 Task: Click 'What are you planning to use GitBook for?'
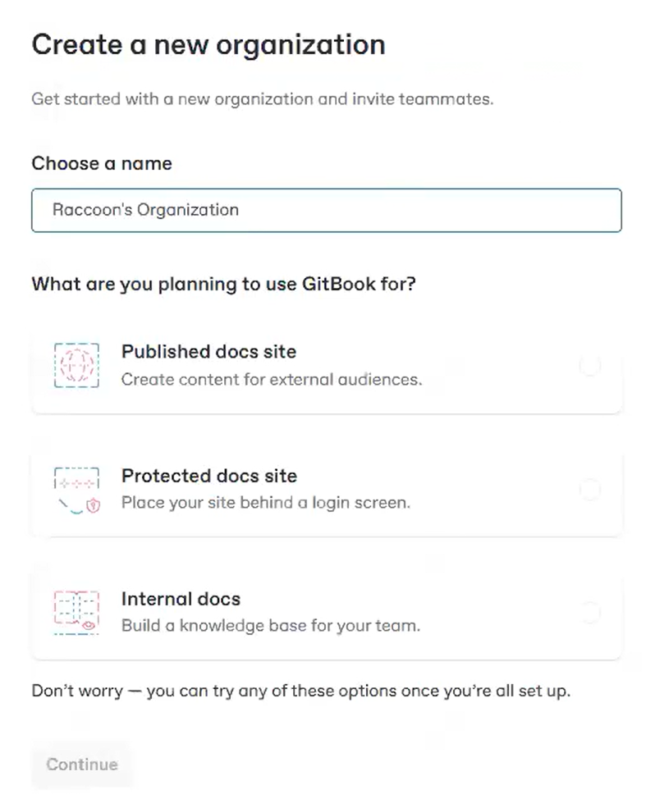223,285
